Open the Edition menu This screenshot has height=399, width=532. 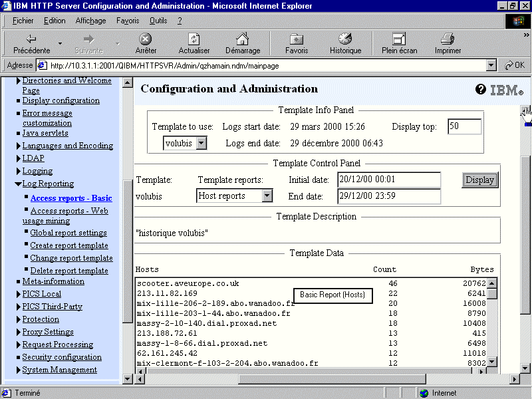click(x=55, y=21)
